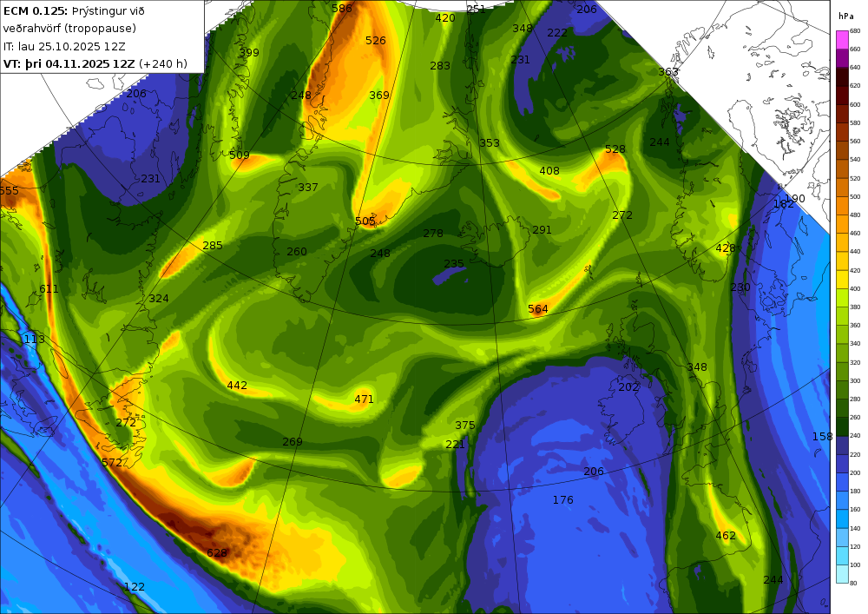Click the '80' legend scale label

[853, 583]
